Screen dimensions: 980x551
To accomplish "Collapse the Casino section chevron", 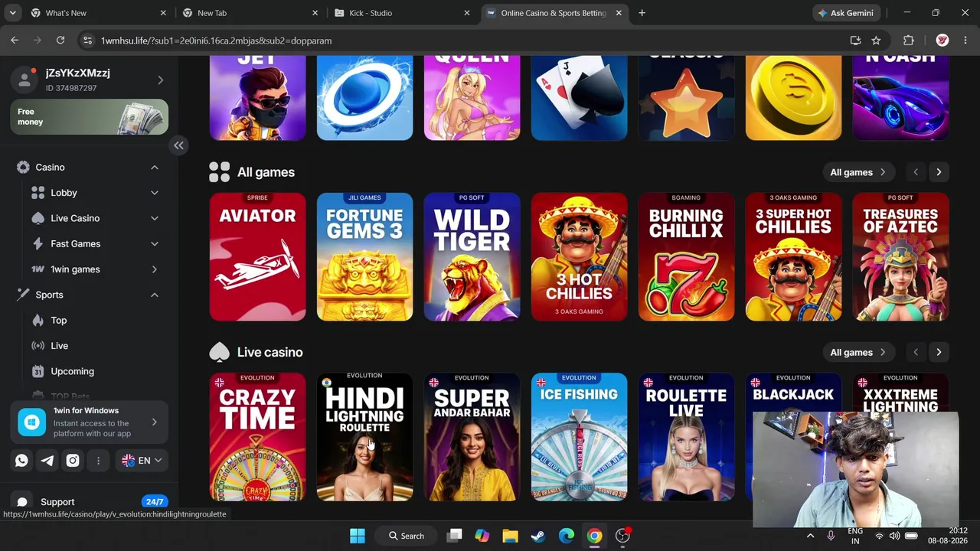I will (x=155, y=167).
